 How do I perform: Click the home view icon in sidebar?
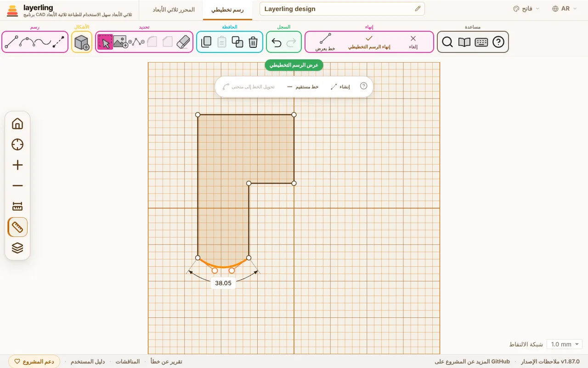point(17,124)
